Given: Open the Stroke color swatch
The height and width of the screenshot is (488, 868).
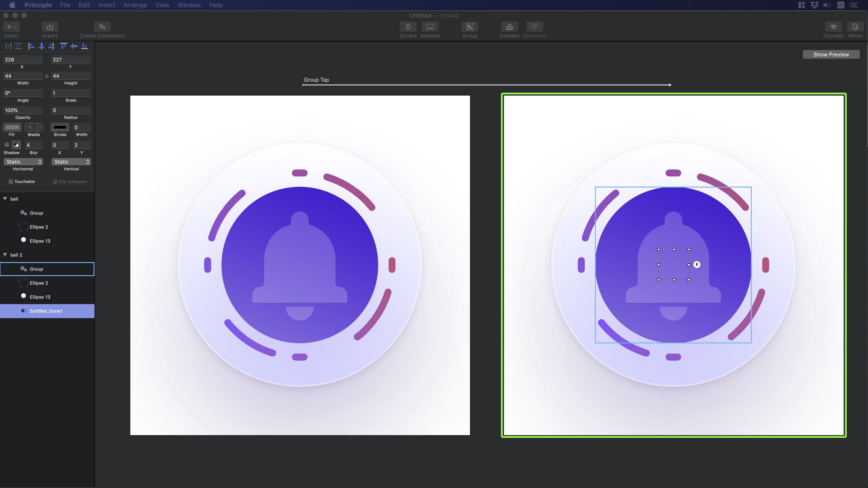Looking at the screenshot, I should click(x=60, y=127).
